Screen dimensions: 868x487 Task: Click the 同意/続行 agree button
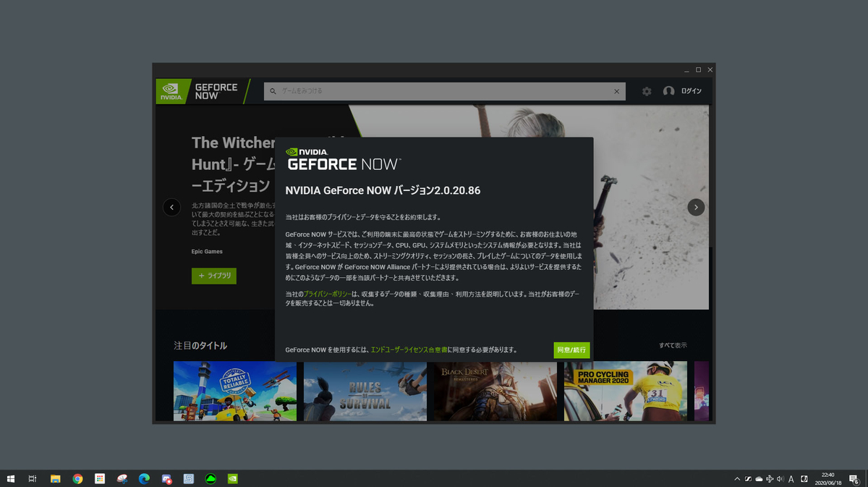click(x=572, y=350)
